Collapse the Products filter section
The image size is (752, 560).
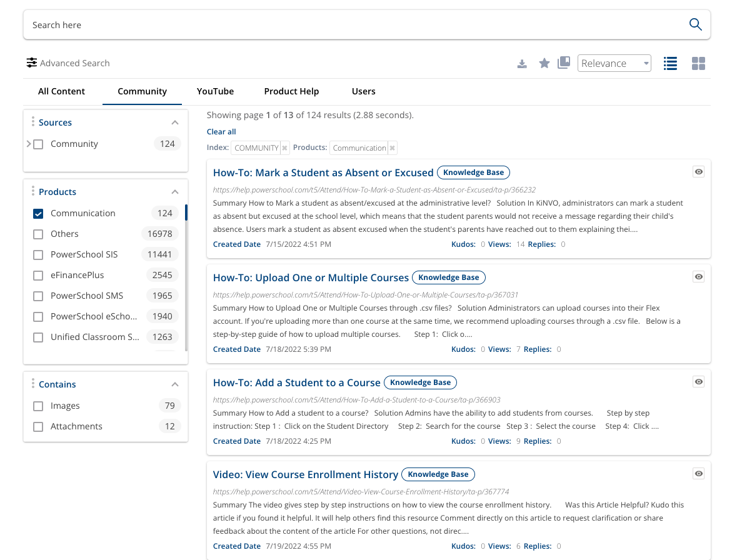pyautogui.click(x=175, y=192)
